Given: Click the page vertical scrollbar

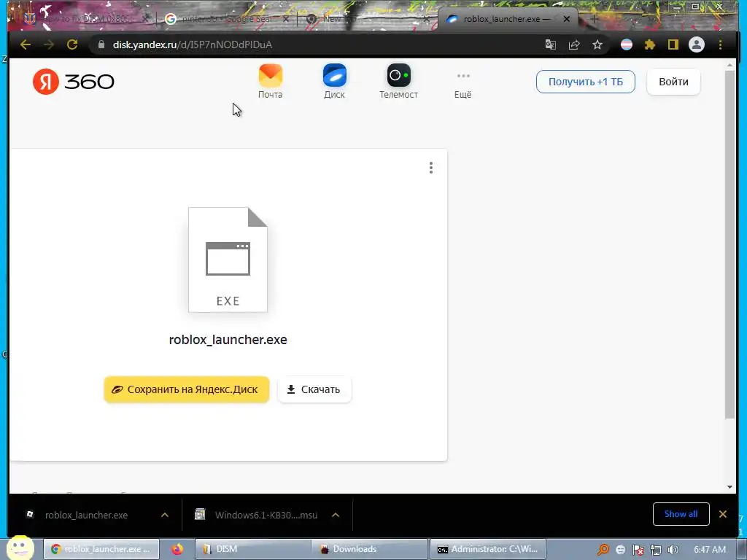Looking at the screenshot, I should [x=729, y=245].
